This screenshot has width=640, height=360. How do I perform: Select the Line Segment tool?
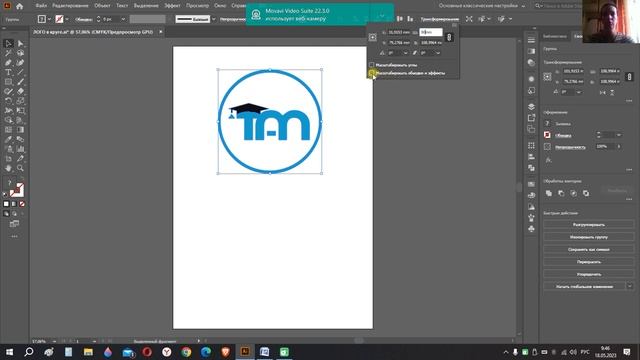[20, 72]
